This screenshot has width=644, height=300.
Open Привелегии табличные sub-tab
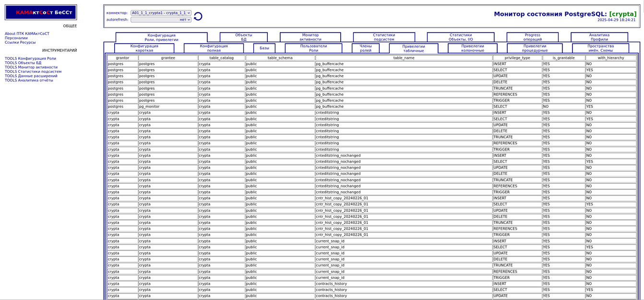point(414,48)
